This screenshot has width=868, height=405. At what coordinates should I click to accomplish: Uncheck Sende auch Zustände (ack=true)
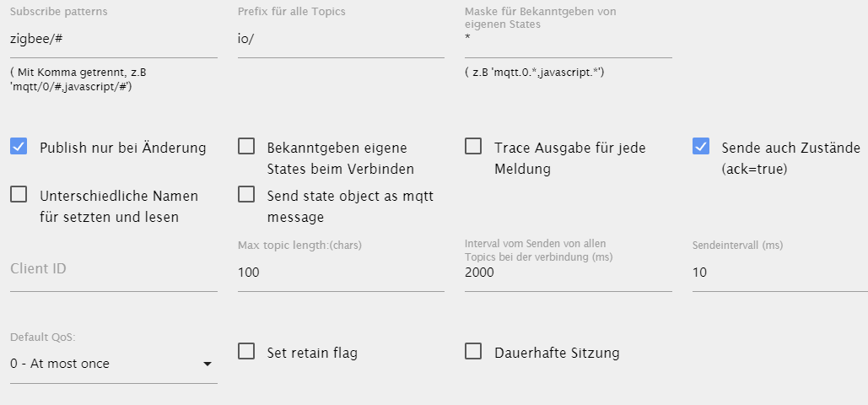pyautogui.click(x=700, y=146)
